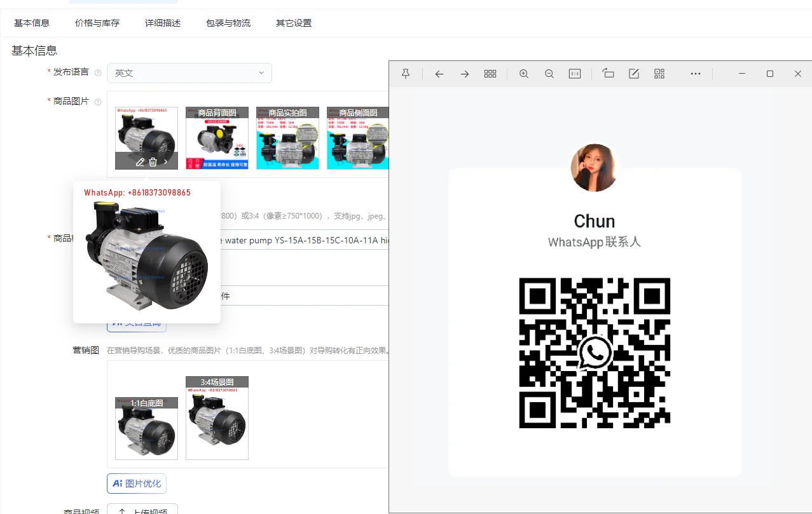The height and width of the screenshot is (514, 812).
Task: Pin the image viewer window on top
Action: (x=406, y=74)
